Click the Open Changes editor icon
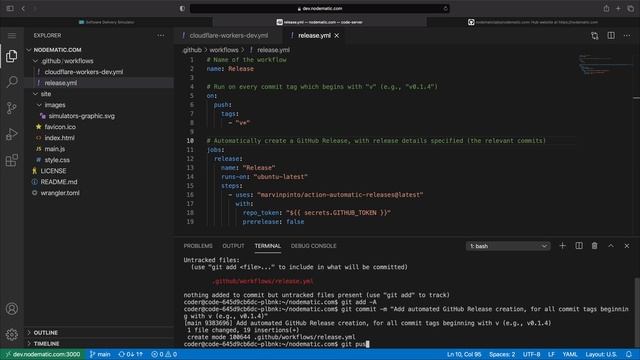 coord(595,36)
